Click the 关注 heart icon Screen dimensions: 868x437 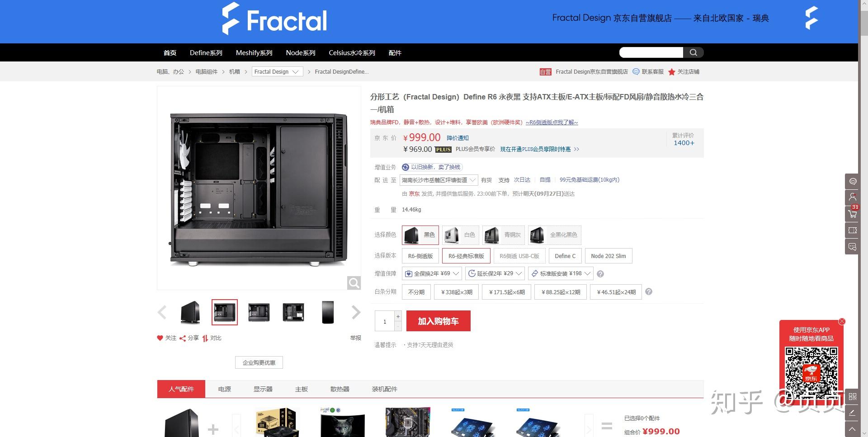tap(160, 338)
